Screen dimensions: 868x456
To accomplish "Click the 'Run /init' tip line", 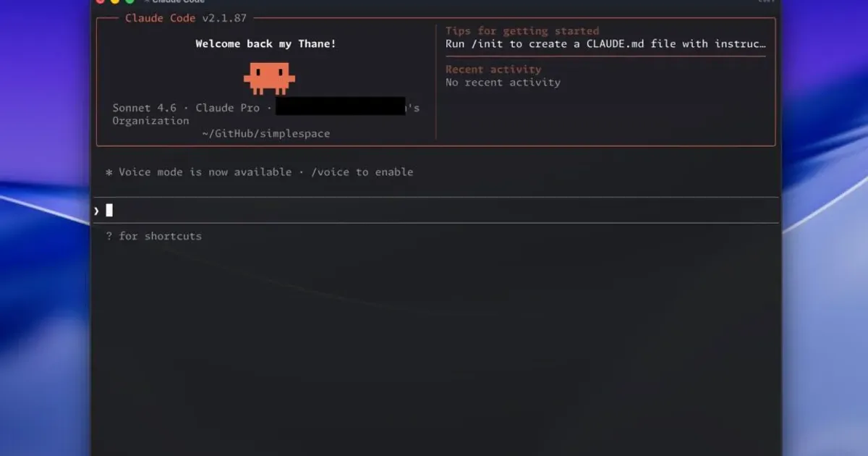I will (x=605, y=43).
